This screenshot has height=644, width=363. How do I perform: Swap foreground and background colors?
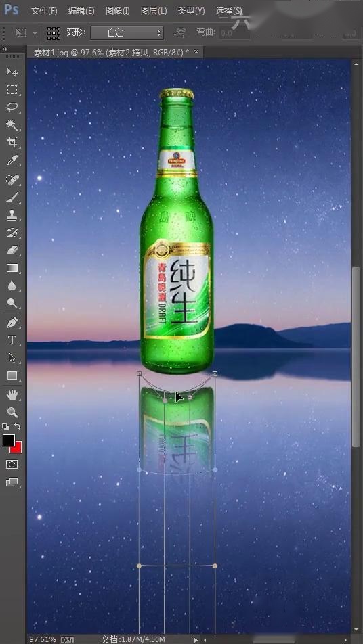(x=18, y=426)
